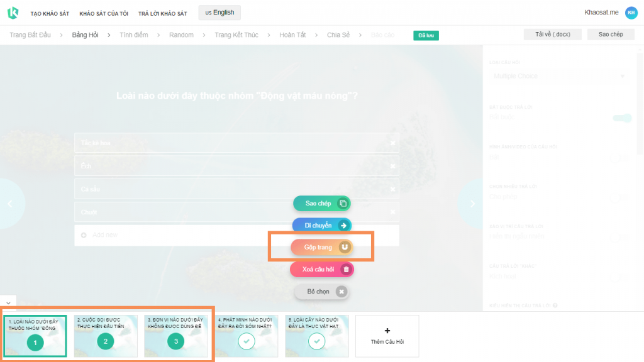Click the plus icon in Thêm Câu Hỏi
The height and width of the screenshot is (362, 644).
387,331
